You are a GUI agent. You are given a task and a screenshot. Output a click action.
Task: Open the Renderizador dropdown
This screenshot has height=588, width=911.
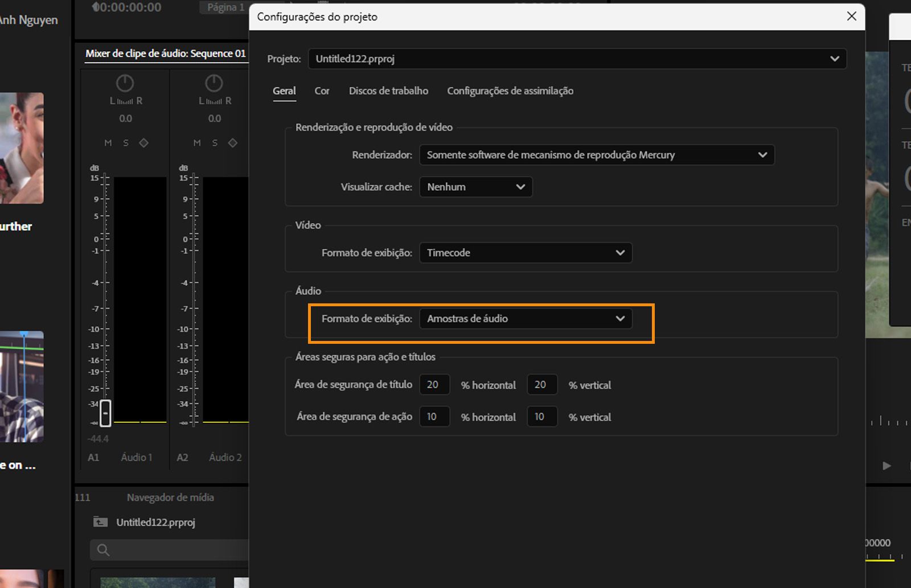596,155
